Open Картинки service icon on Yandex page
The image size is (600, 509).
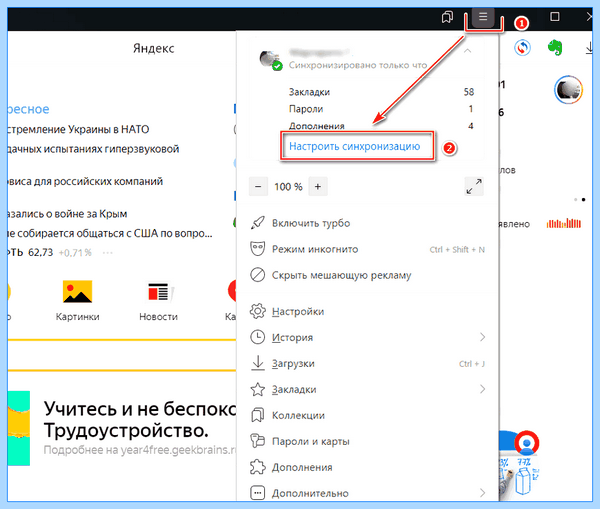click(77, 292)
